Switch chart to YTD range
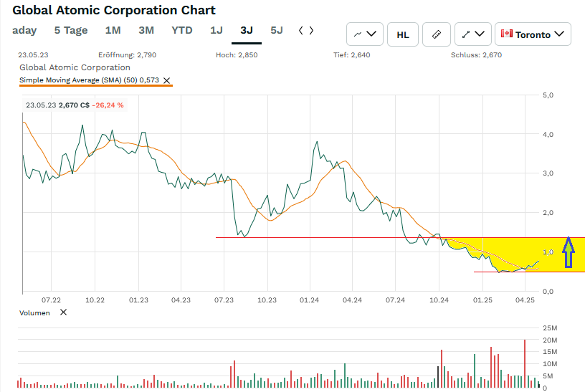Image resolution: width=585 pixels, height=392 pixels. (181, 30)
